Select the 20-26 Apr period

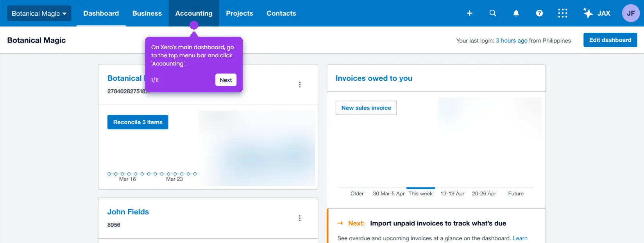[484, 193]
